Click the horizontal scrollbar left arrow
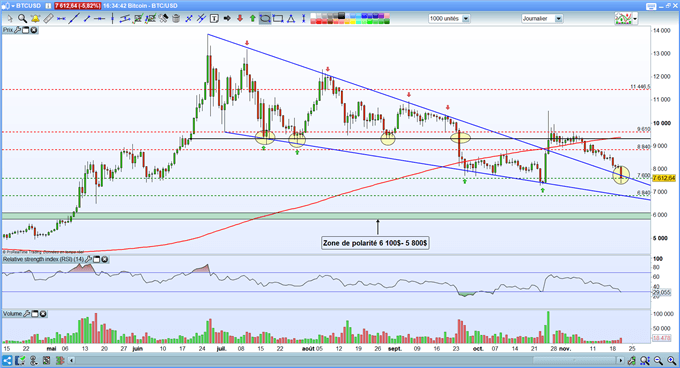 (72, 360)
